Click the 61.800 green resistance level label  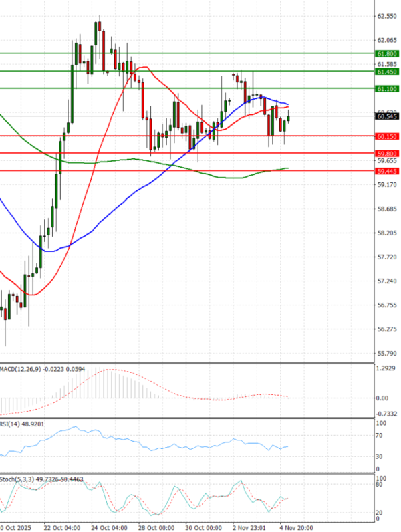[x=387, y=53]
